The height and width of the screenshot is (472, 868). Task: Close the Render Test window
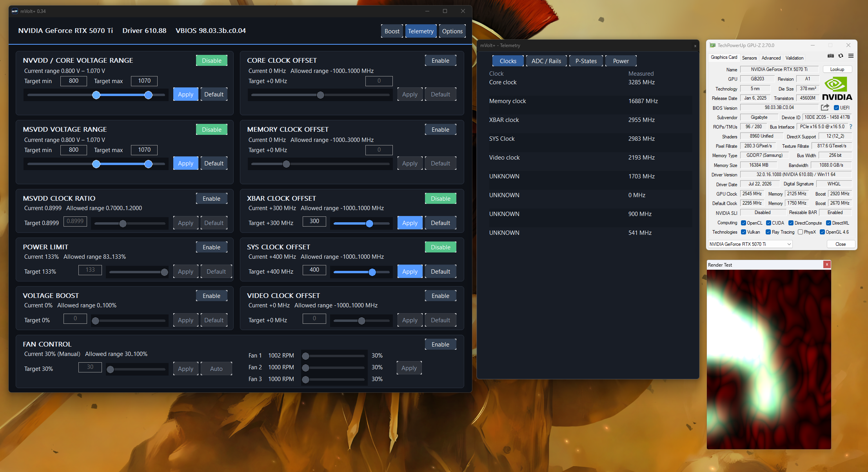[827, 265]
